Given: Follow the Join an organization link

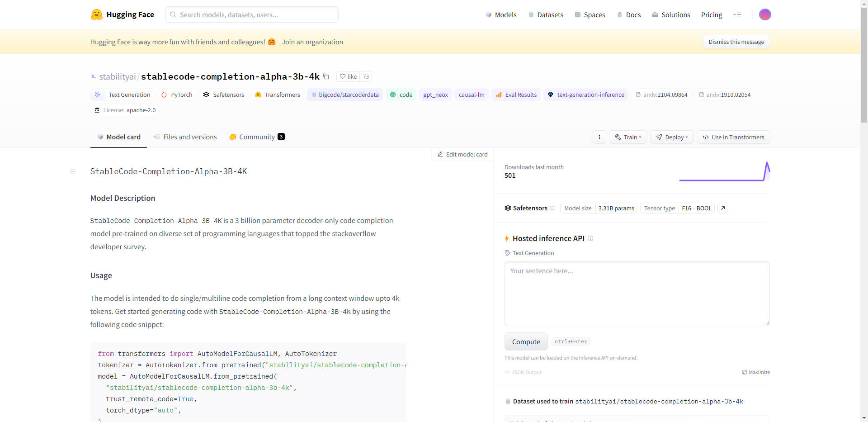Looking at the screenshot, I should point(312,42).
